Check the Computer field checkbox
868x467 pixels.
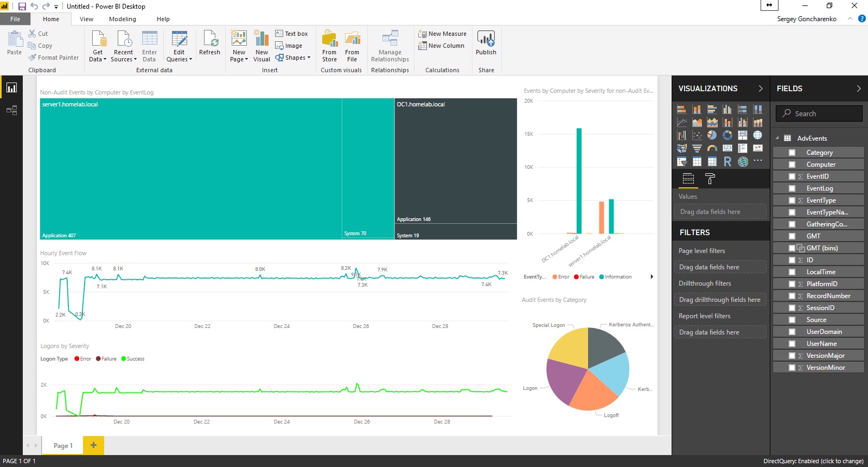coord(792,165)
